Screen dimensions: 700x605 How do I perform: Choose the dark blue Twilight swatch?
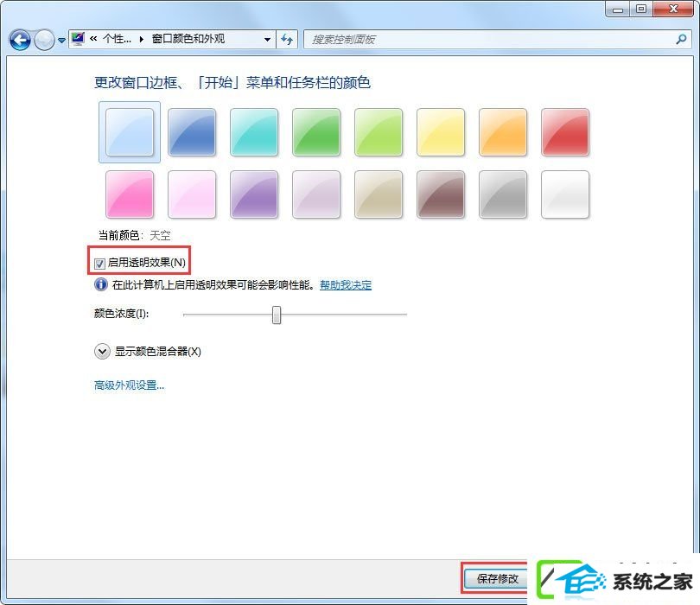[192, 132]
